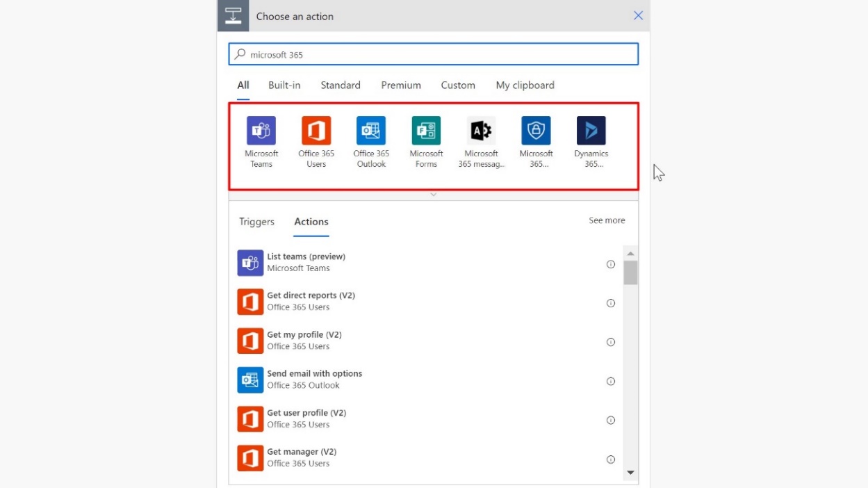Show info for Get manager (V2)
Viewport: 868px width, 488px height.
611,459
